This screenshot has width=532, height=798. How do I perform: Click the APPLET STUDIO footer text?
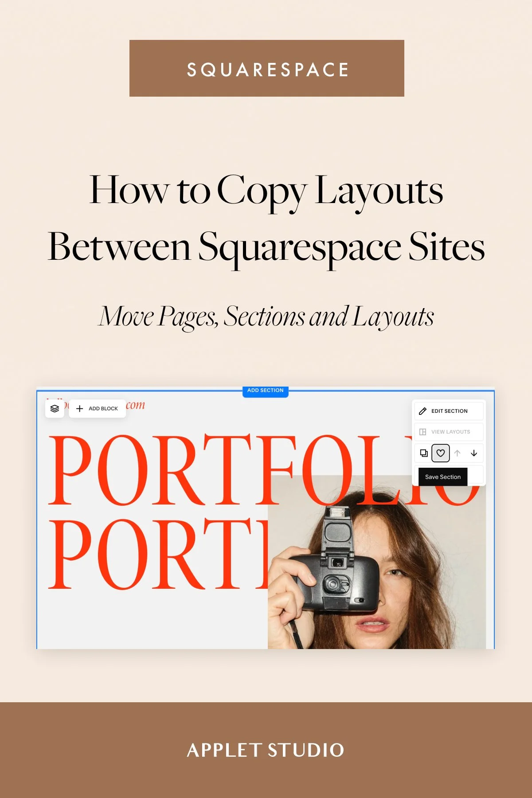(266, 750)
